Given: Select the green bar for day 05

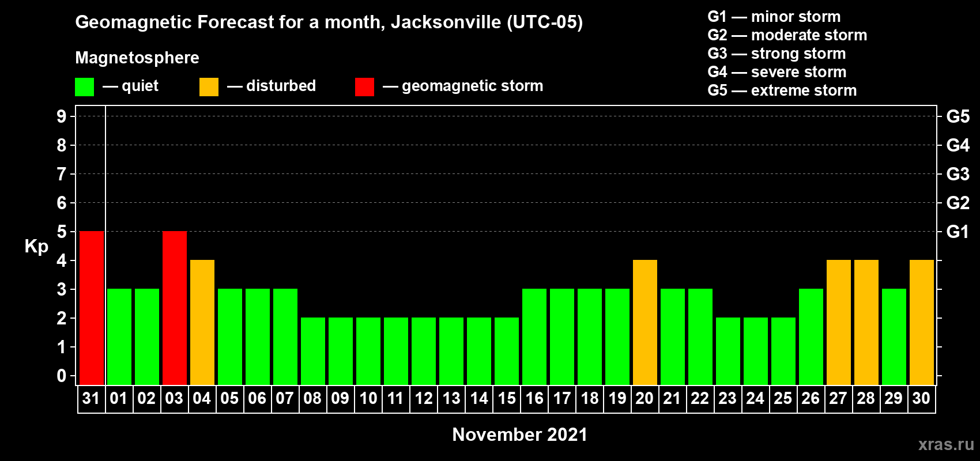Looking at the screenshot, I should click(x=230, y=337).
